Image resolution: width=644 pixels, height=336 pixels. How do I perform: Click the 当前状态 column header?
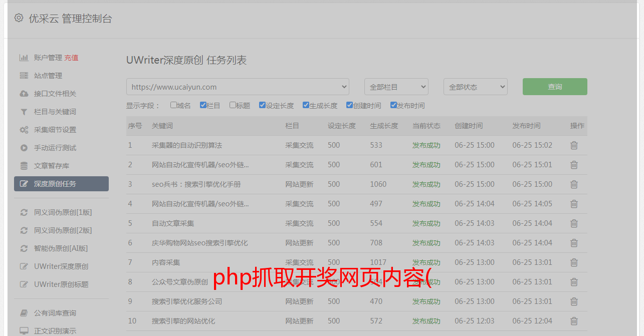coord(426,126)
